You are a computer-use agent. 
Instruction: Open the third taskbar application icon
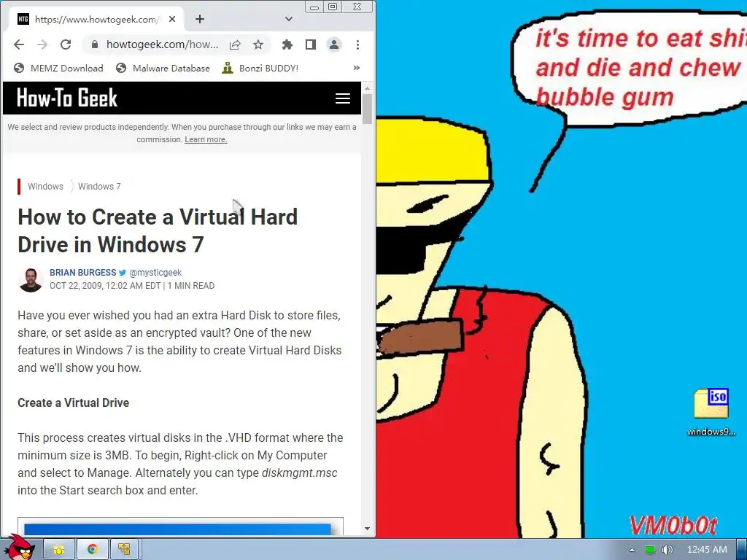pyautogui.click(x=125, y=550)
